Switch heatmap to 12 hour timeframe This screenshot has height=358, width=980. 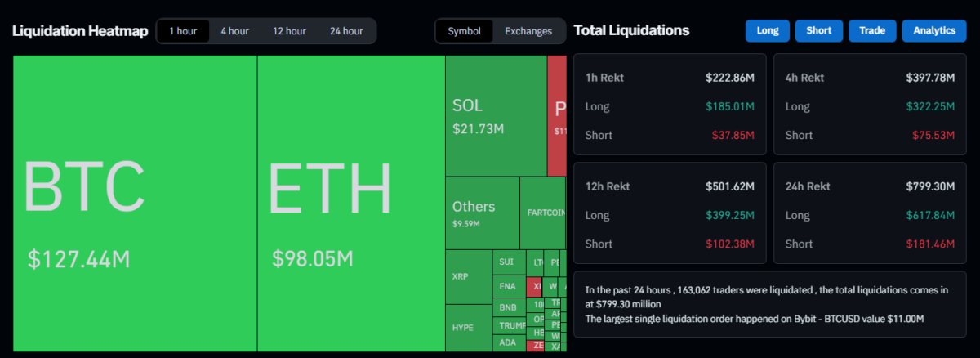(289, 31)
